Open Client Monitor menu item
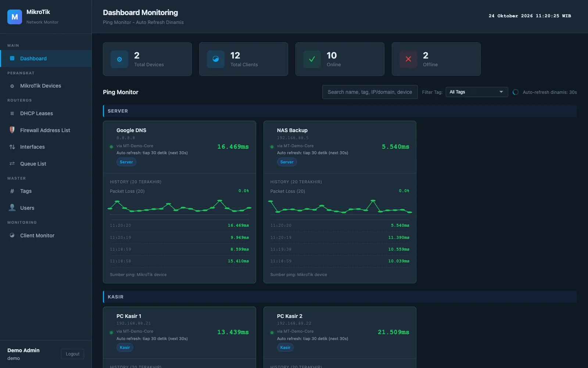 pyautogui.click(x=46, y=236)
